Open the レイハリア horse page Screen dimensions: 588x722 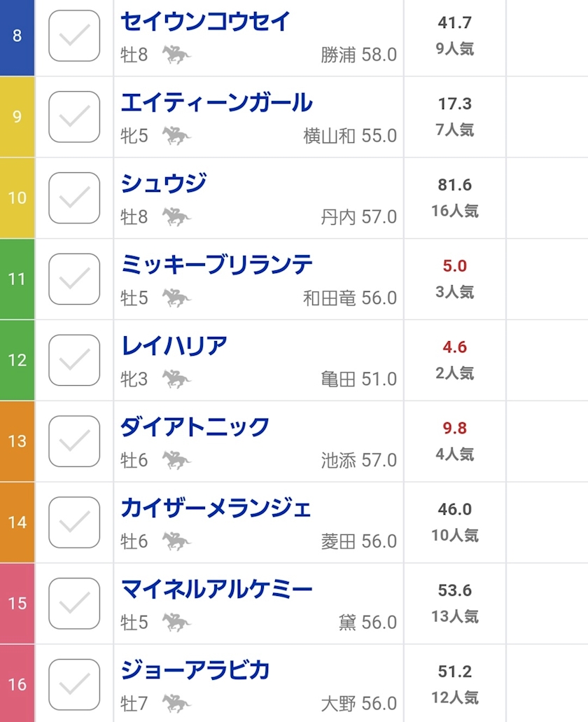click(x=174, y=347)
